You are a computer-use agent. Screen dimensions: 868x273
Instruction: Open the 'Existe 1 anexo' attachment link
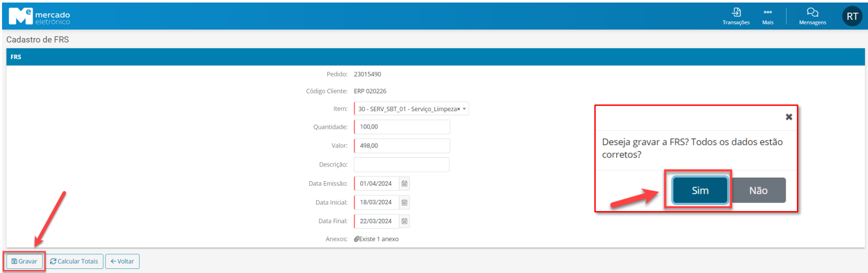tap(376, 239)
